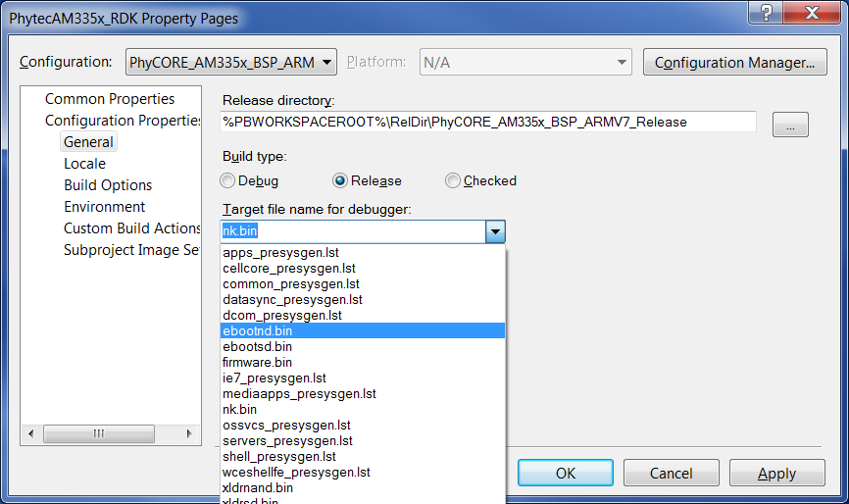Click the Release directory text field
The height and width of the screenshot is (504, 849).
(x=488, y=122)
